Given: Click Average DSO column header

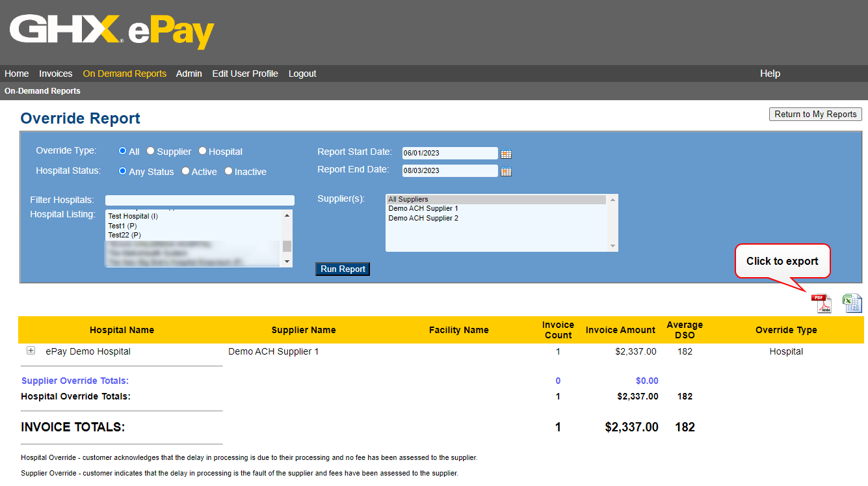Looking at the screenshot, I should [685, 330].
